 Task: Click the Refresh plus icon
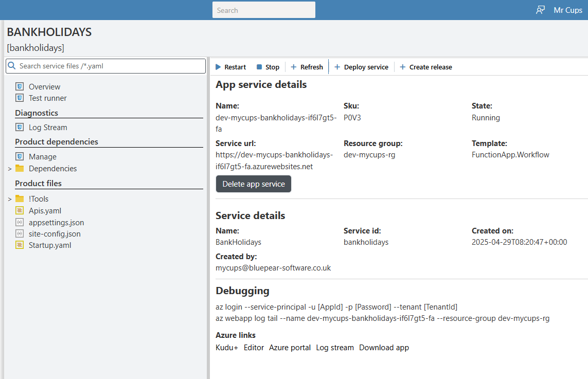tap(294, 67)
